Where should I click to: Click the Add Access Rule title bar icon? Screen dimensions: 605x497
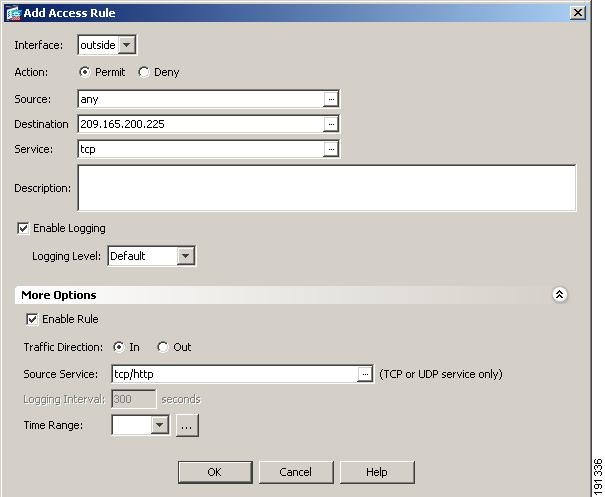(x=13, y=13)
